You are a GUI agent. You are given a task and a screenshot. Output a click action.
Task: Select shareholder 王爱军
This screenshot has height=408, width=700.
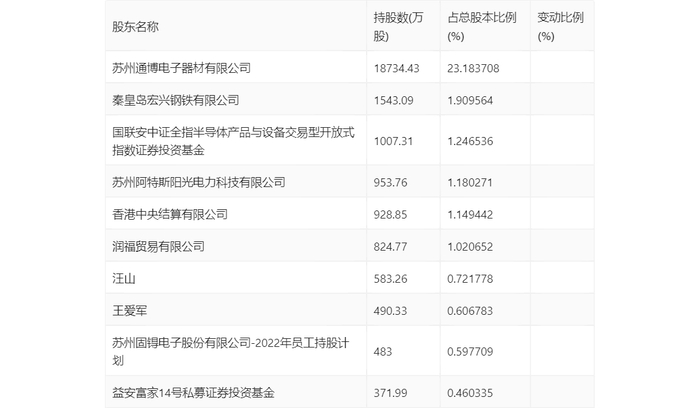129,311
